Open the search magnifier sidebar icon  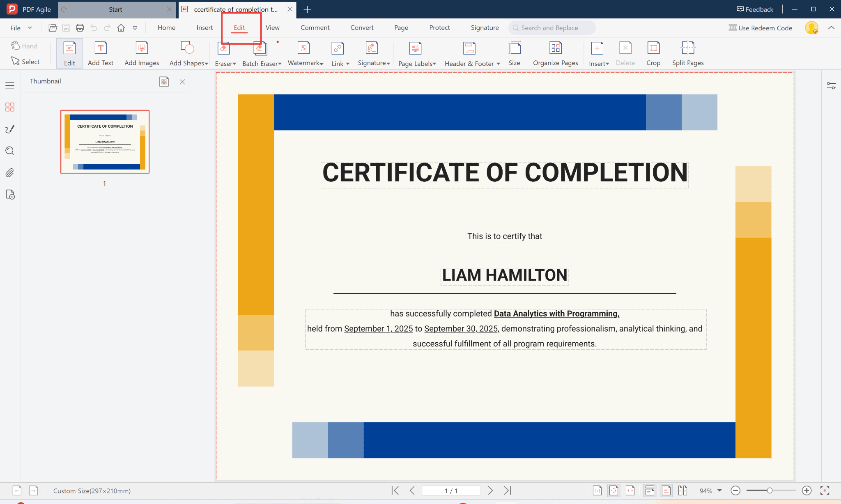tap(10, 151)
